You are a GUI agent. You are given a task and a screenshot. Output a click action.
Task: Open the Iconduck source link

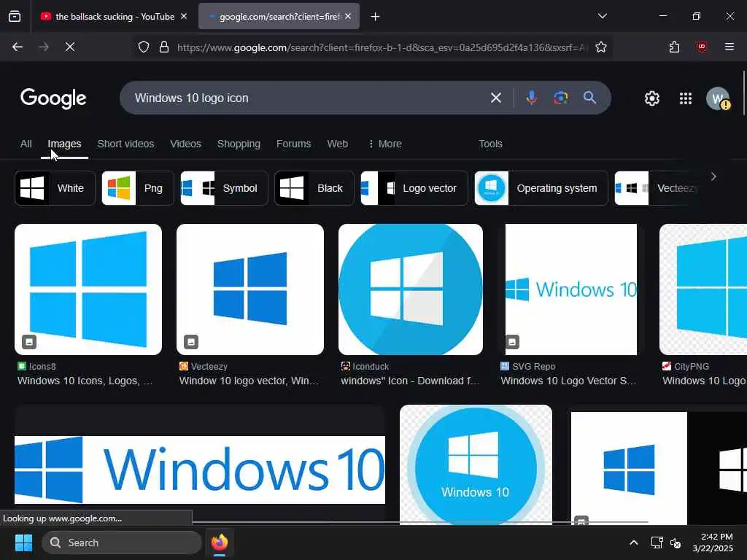pos(365,366)
